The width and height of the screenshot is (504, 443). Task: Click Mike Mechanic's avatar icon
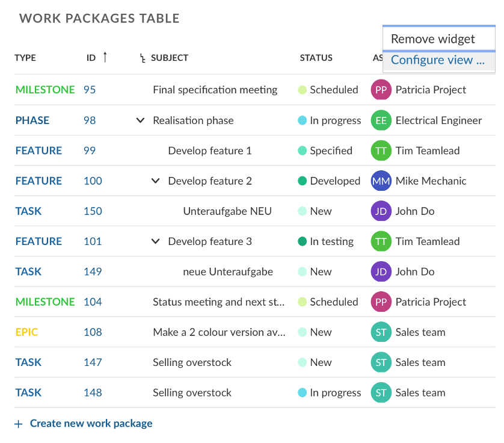(380, 181)
